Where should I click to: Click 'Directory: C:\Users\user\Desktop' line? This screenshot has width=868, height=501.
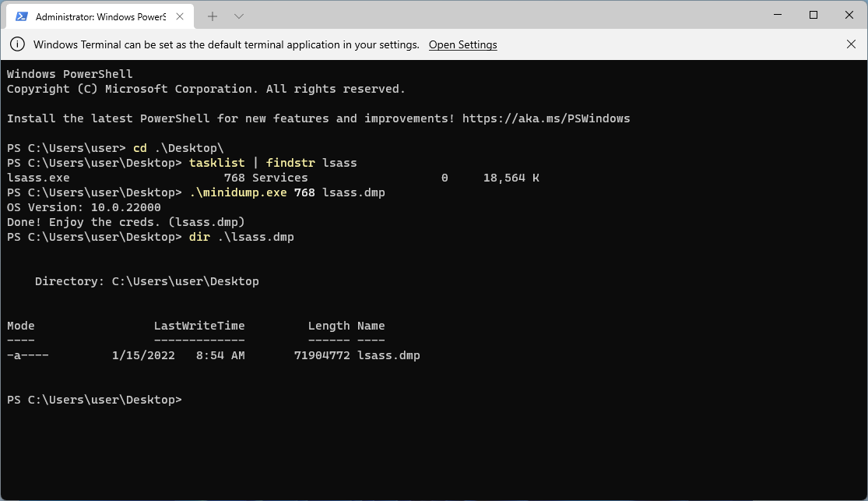click(x=146, y=281)
